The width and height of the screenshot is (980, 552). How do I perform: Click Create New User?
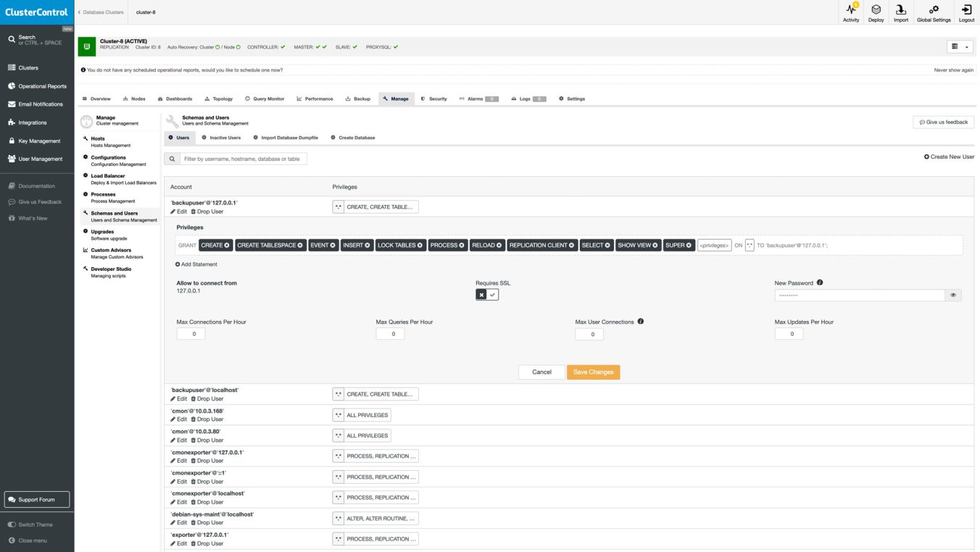(x=948, y=156)
